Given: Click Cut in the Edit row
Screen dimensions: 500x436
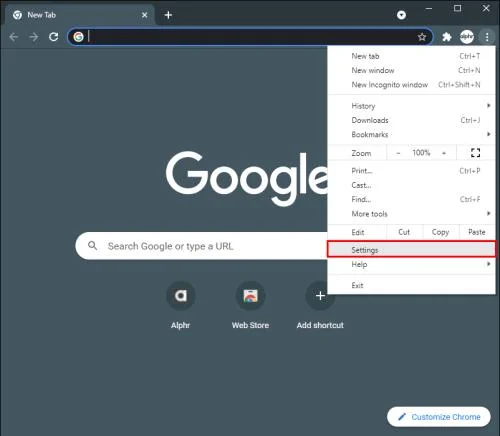Looking at the screenshot, I should (404, 232).
